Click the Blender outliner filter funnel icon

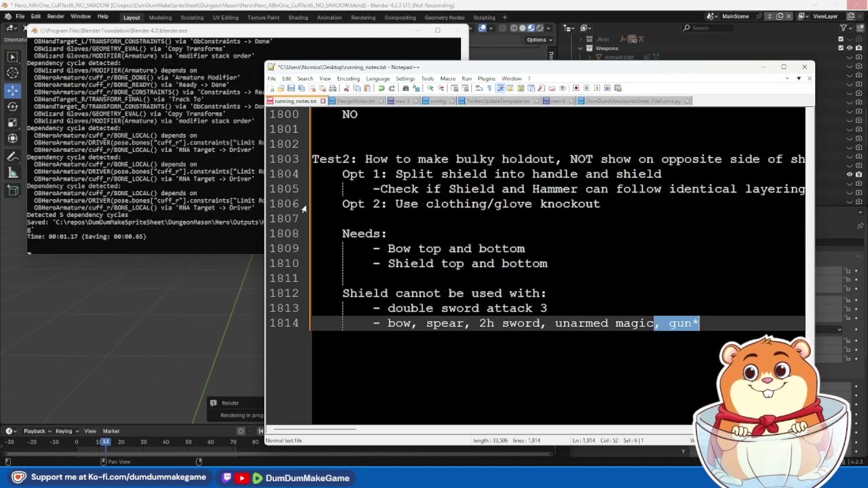[x=843, y=28]
